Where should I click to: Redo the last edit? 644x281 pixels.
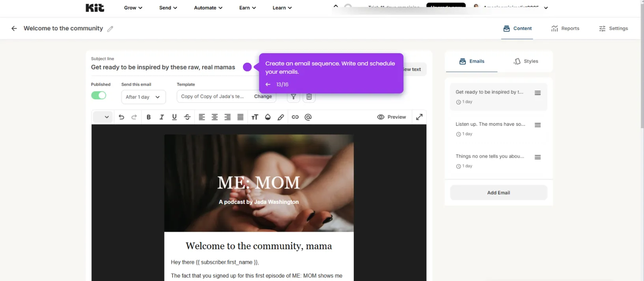coord(134,117)
